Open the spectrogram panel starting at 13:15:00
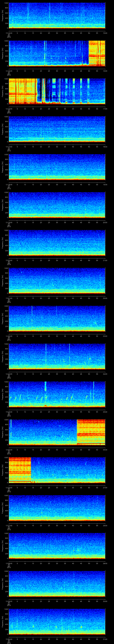Viewport: 114px width, 644px height. pos(57,54)
